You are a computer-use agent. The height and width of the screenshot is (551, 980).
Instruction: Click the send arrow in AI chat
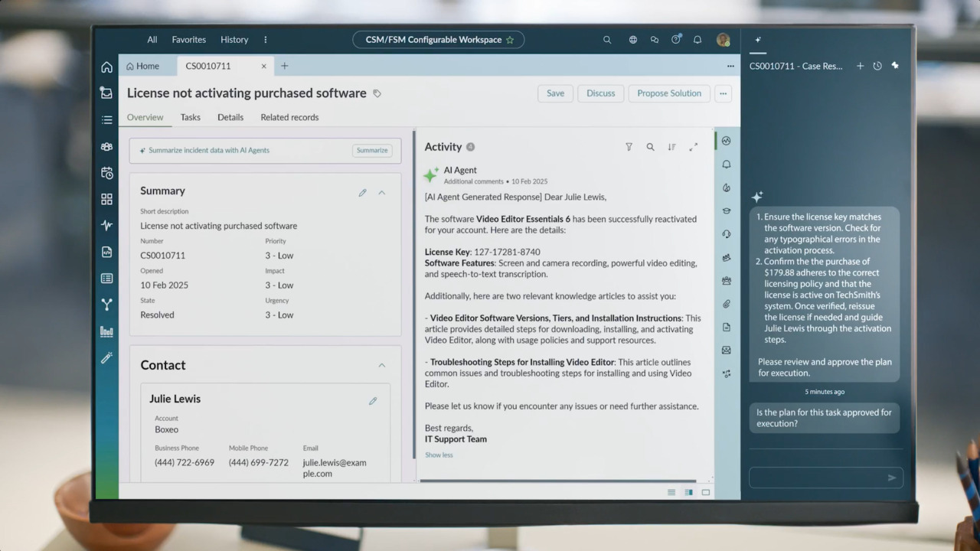click(x=891, y=478)
